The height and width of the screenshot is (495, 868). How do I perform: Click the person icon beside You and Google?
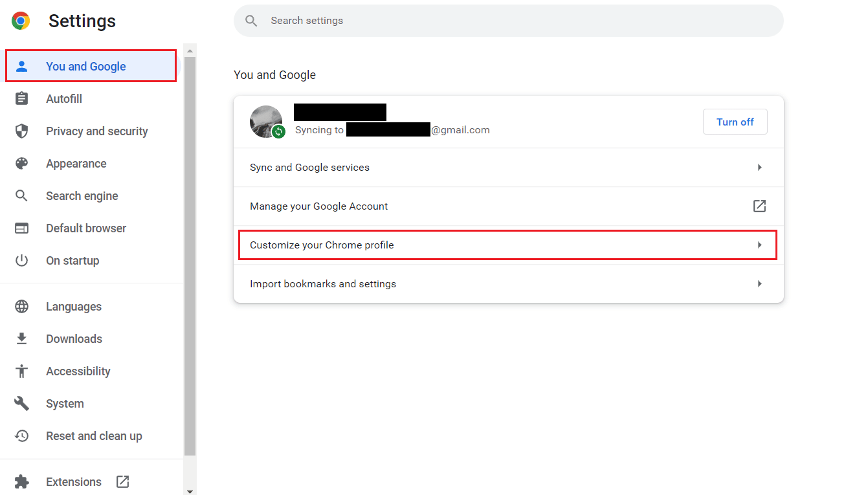22,66
